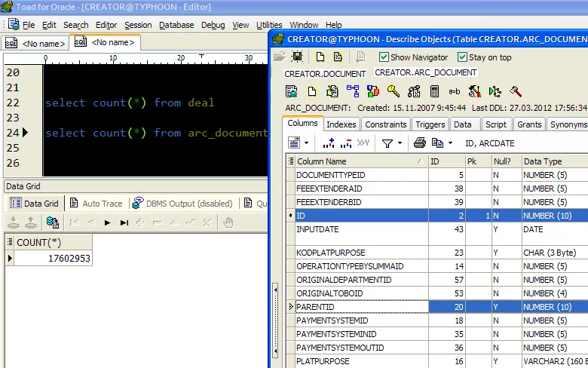The width and height of the screenshot is (588, 368).
Task: Open the Indexes tab
Action: tap(341, 124)
